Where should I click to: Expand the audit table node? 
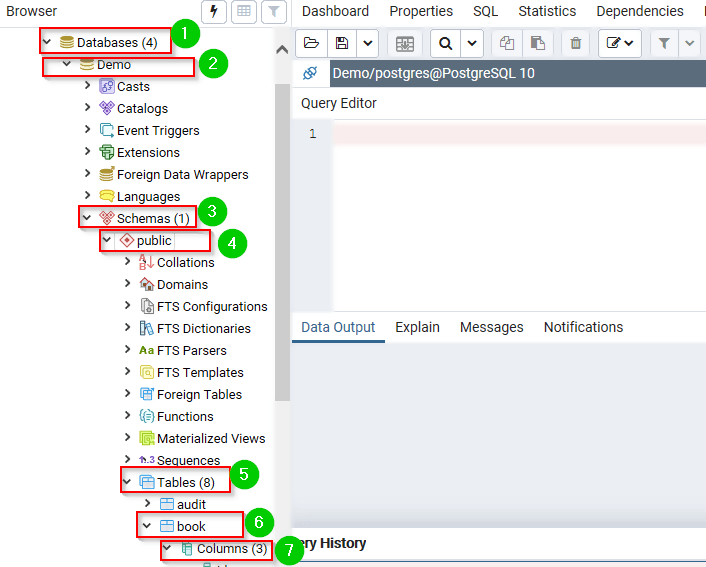(x=147, y=504)
